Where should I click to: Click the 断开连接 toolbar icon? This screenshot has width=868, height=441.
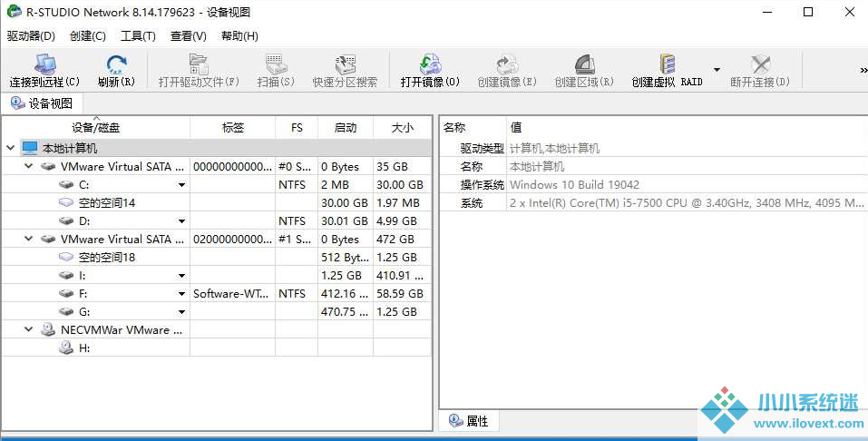(x=760, y=64)
